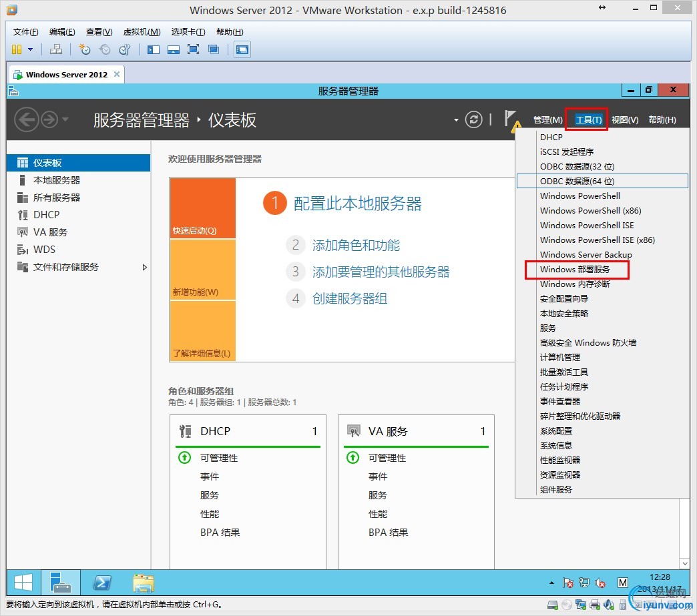This screenshot has height=616, width=697.
Task: Enter full screen mode icon
Action: coord(194,49)
